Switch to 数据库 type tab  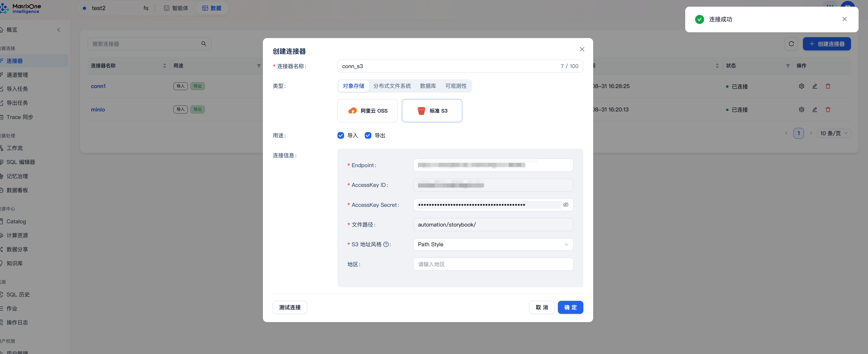(x=428, y=86)
